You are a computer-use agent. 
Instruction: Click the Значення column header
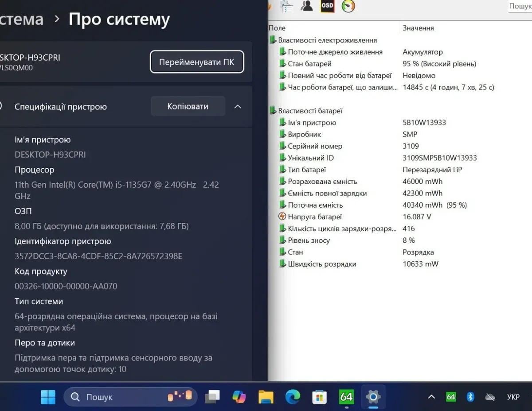pyautogui.click(x=418, y=28)
